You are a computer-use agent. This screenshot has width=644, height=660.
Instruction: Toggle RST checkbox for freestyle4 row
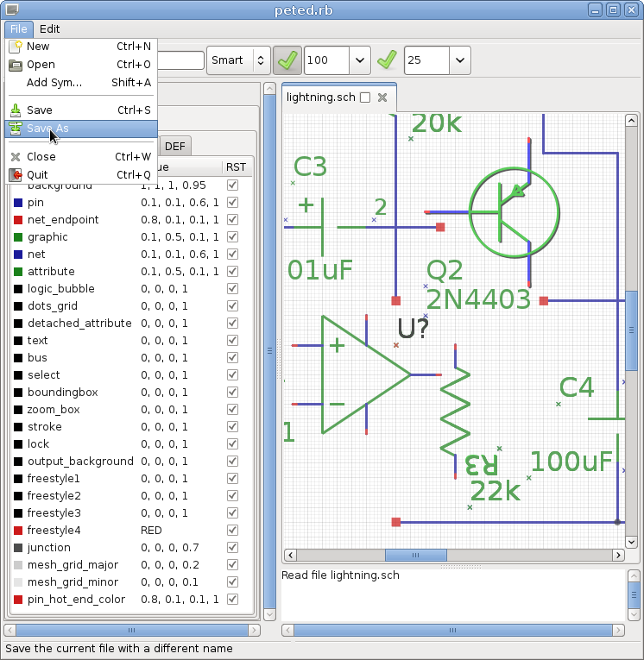point(232,531)
